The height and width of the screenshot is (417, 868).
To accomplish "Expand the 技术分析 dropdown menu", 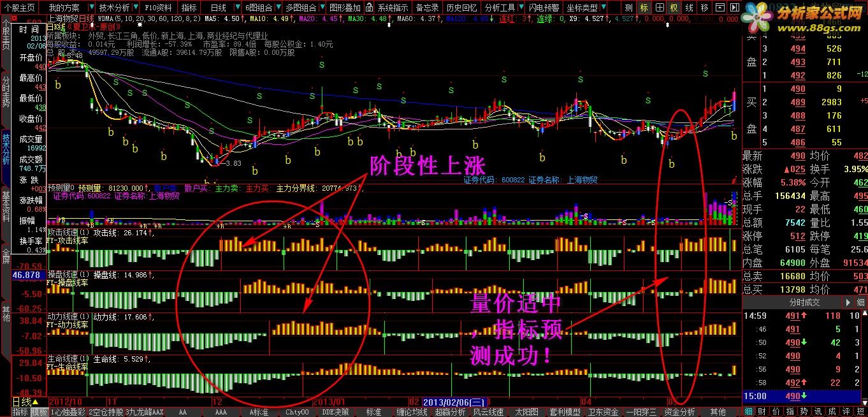I will point(117,8).
